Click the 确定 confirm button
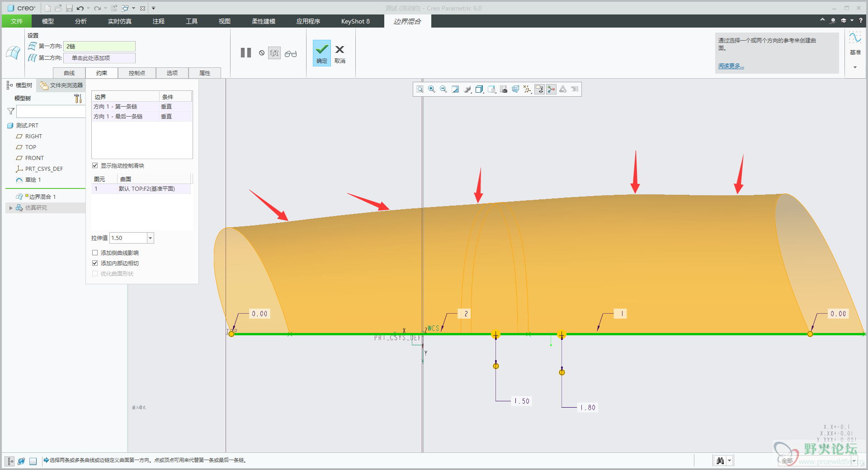The height and width of the screenshot is (470, 868). [322, 53]
